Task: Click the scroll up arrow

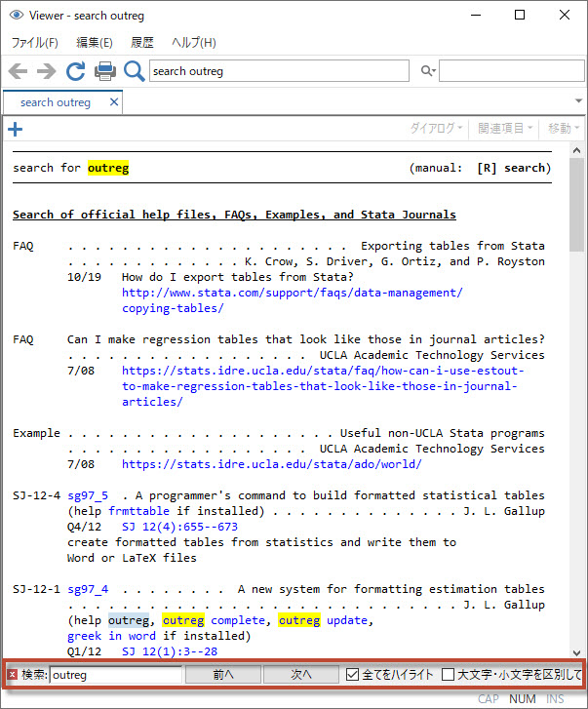Action: pyautogui.click(x=576, y=150)
